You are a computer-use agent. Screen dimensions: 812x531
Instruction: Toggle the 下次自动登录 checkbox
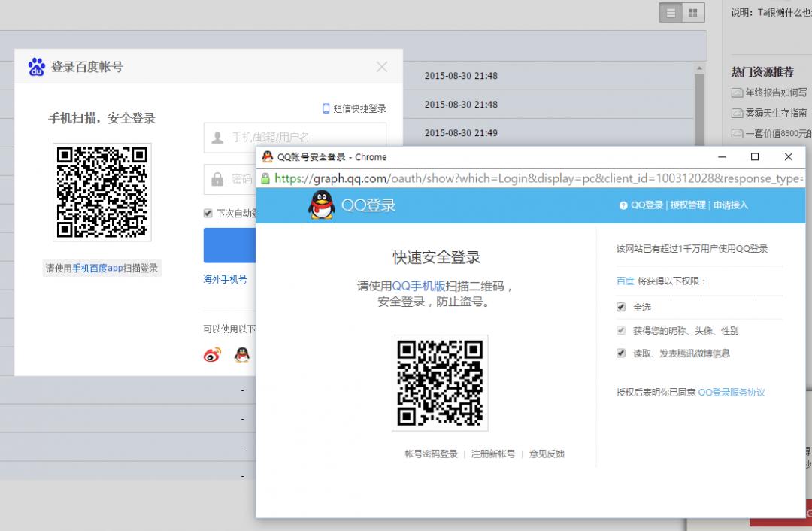[x=208, y=213]
